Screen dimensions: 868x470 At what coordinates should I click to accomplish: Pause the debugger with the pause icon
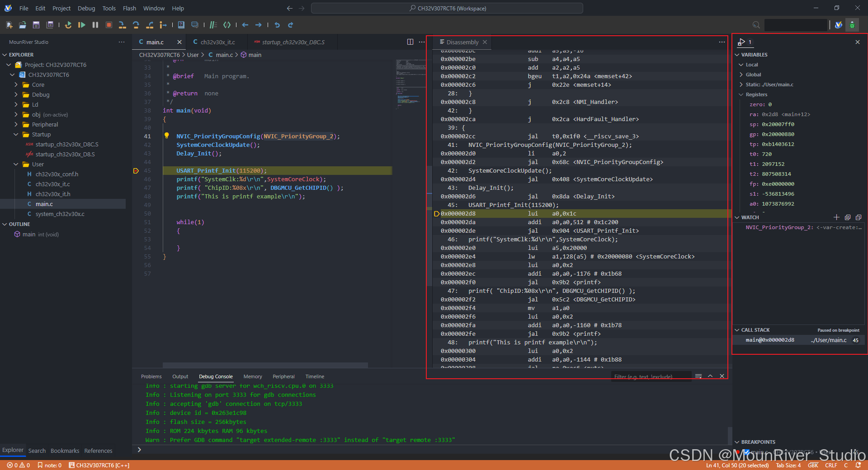(95, 25)
